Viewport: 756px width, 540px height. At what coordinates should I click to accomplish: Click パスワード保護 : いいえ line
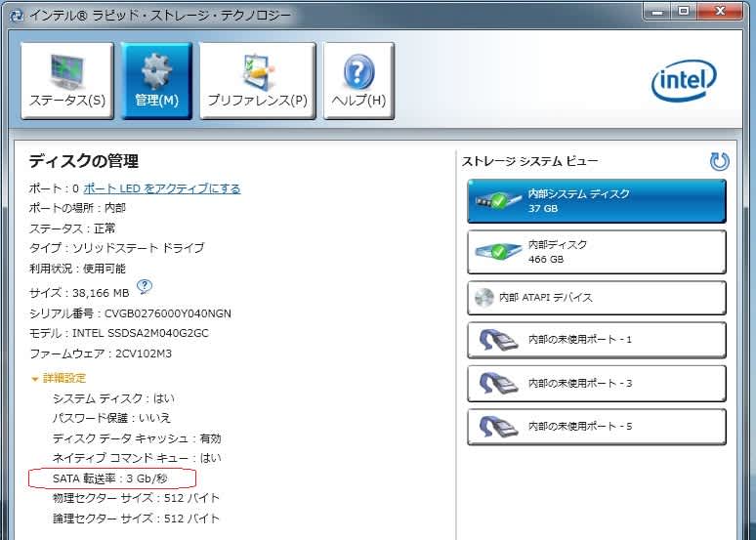click(x=112, y=418)
